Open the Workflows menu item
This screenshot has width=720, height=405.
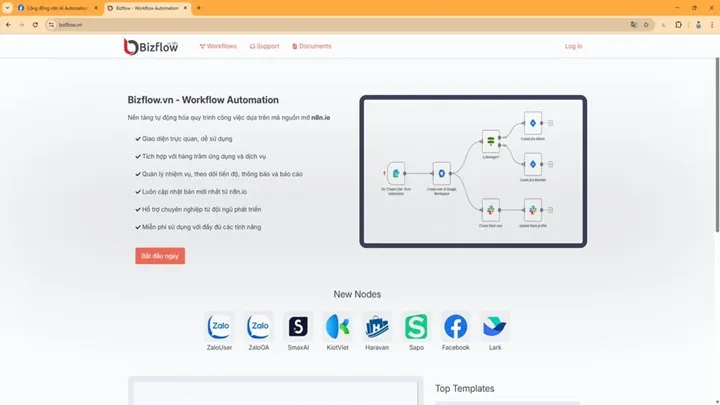pos(218,46)
